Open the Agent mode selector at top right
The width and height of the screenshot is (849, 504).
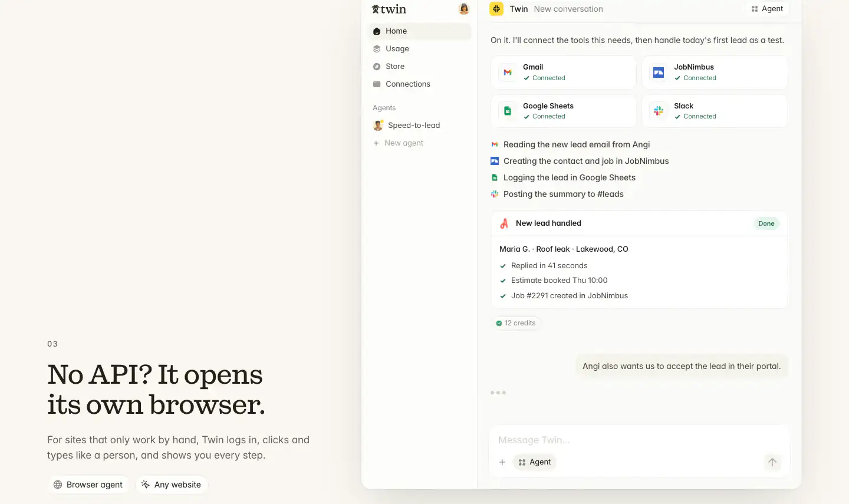coord(767,9)
